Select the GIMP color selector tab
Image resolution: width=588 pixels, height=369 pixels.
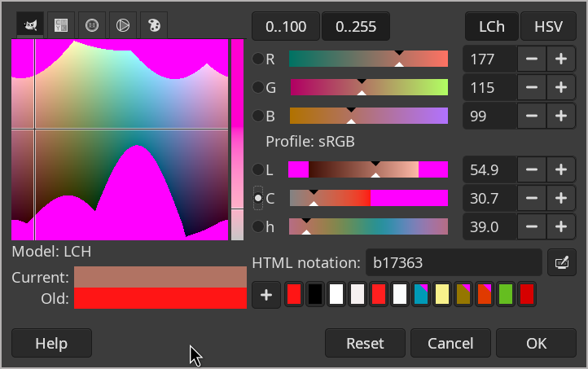(x=30, y=25)
